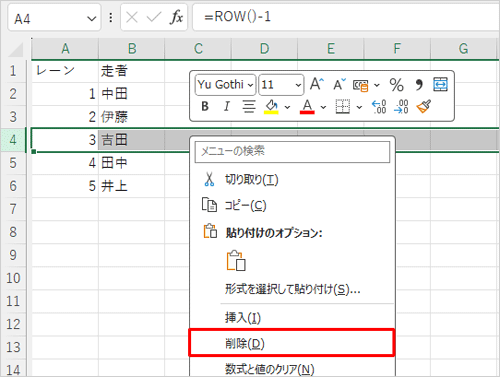Open the fill color dropdown arrow
Screen dimensions: 500x377
287,107
